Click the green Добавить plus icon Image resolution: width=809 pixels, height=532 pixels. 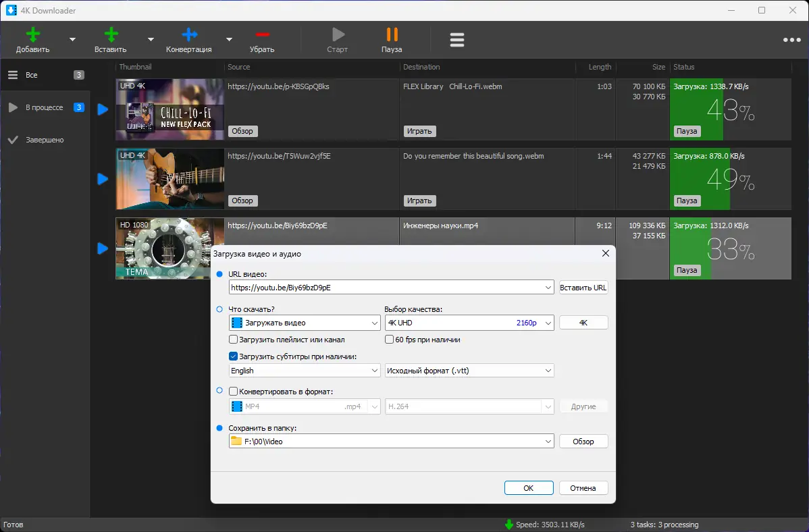coord(32,34)
